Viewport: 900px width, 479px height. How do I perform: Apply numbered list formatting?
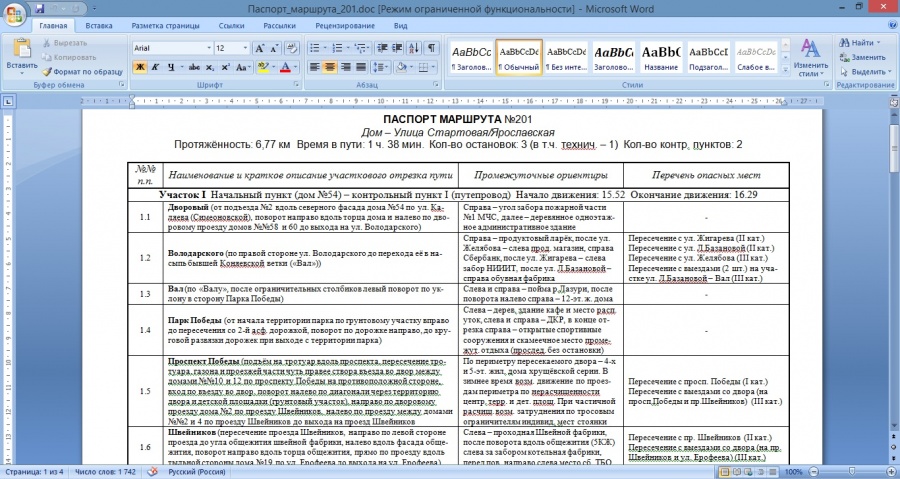click(x=338, y=48)
